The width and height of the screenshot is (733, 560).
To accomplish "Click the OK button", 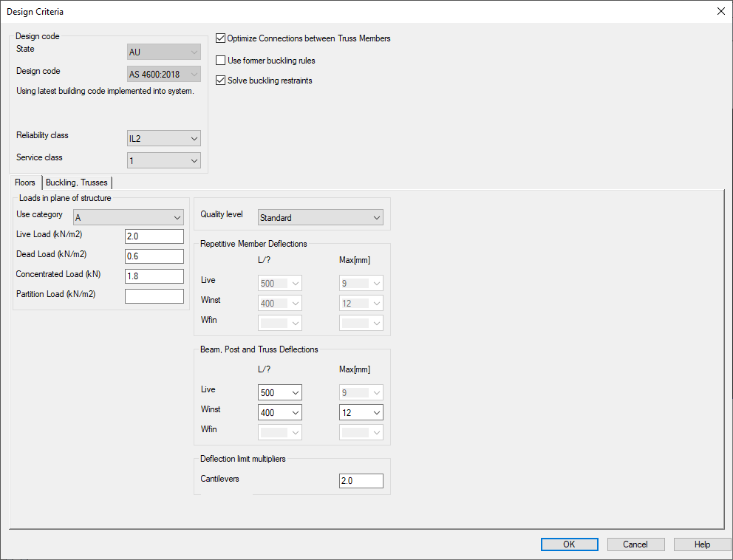I will point(569,544).
